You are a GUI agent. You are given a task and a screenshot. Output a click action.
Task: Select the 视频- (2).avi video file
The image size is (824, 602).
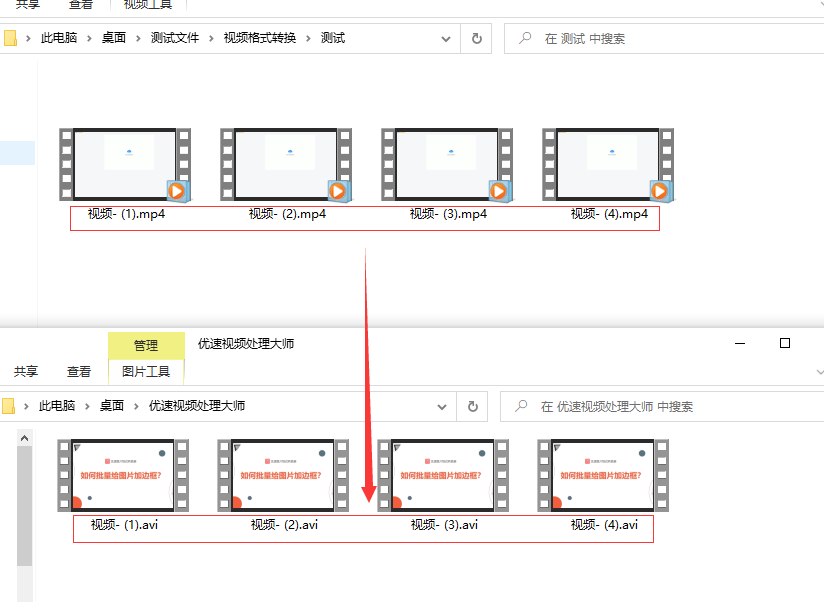284,476
